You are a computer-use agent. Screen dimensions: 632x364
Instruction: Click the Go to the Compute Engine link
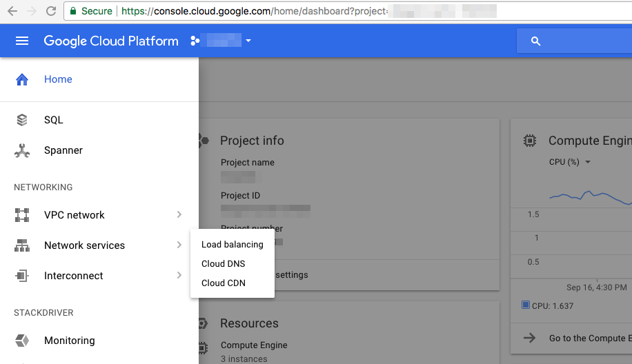(590, 338)
